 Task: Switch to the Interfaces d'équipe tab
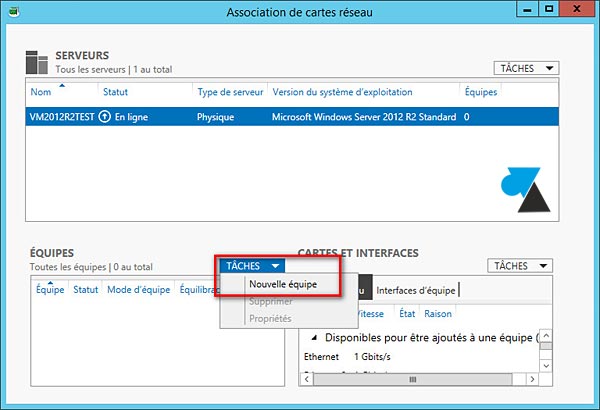click(x=416, y=291)
